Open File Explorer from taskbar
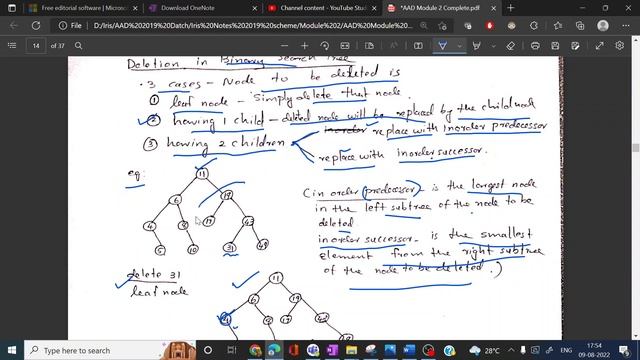The width and height of the screenshot is (640, 360). click(x=351, y=350)
